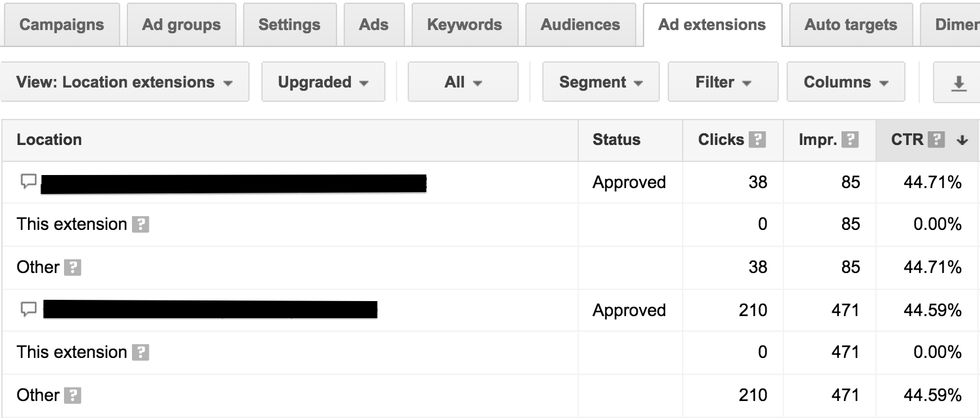This screenshot has height=418, width=980.
Task: Open the Auto targets tab
Action: point(851,25)
